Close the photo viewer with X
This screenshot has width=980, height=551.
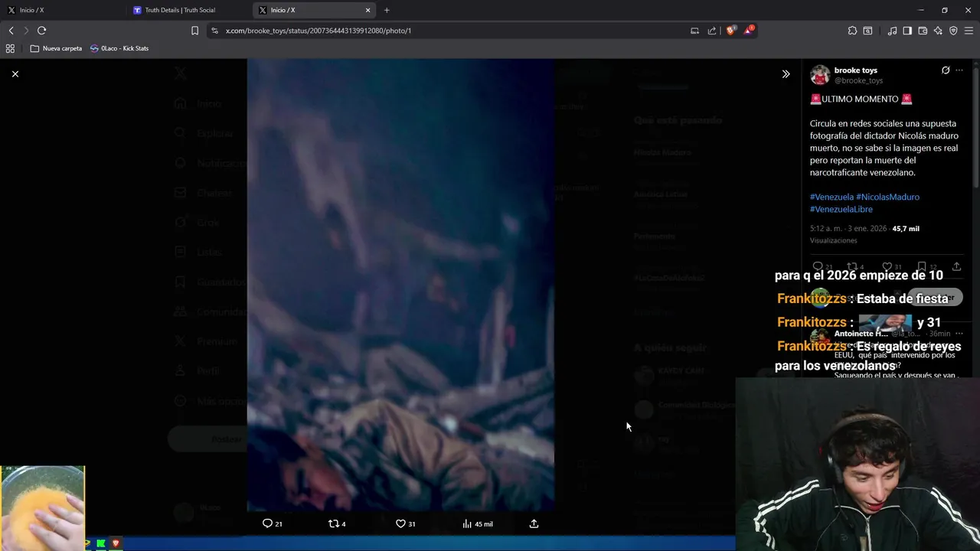point(15,73)
